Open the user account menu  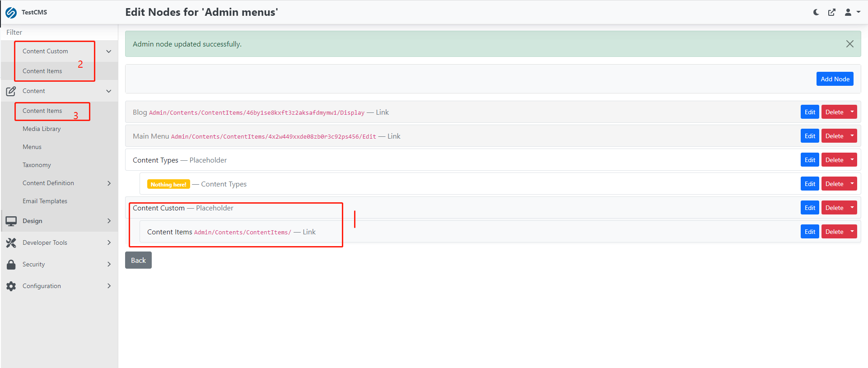point(852,12)
